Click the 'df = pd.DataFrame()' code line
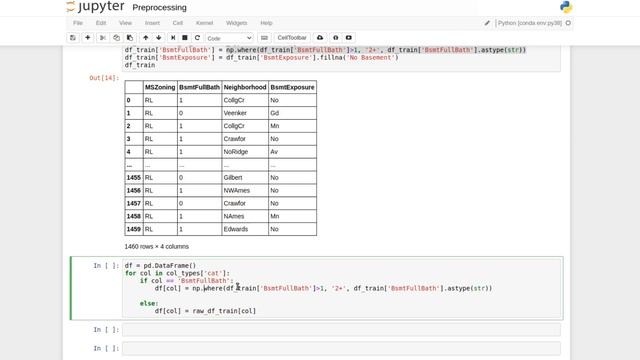640x360 pixels. tap(160, 266)
